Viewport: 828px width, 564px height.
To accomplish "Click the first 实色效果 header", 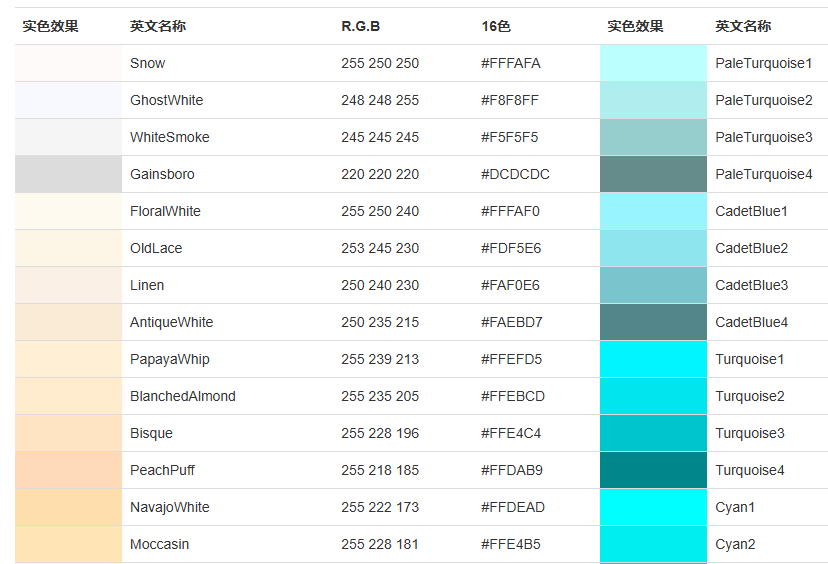I will (50, 26).
